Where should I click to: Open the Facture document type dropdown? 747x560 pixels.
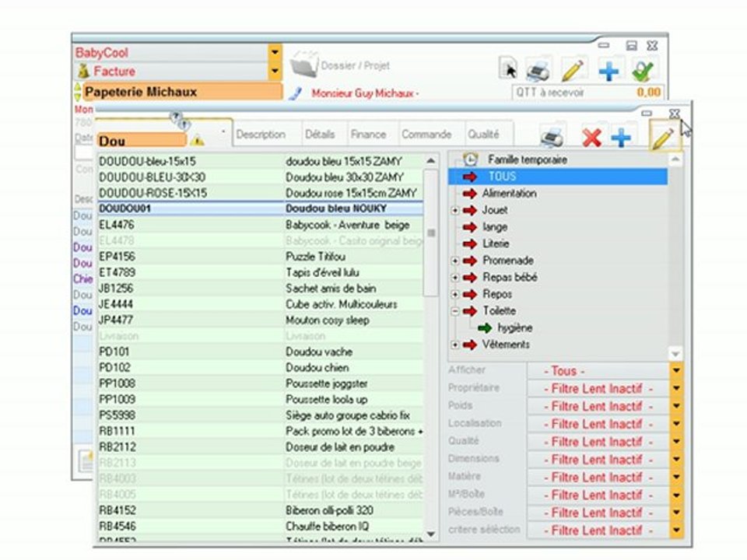pos(275,72)
